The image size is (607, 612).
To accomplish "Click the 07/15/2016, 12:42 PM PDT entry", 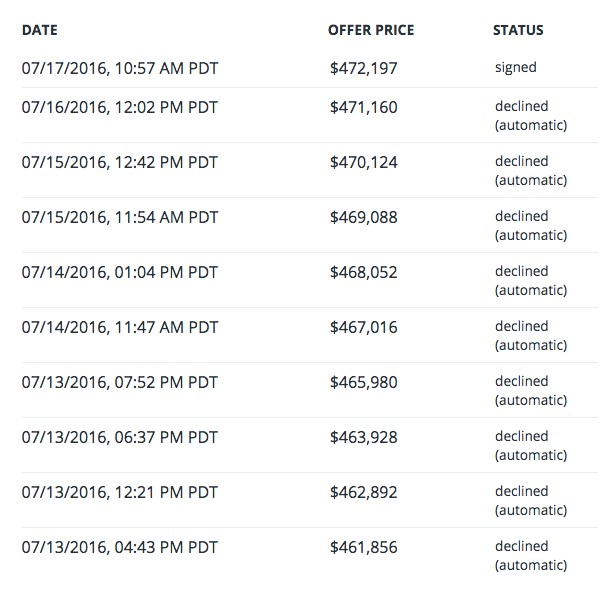I will [119, 161].
